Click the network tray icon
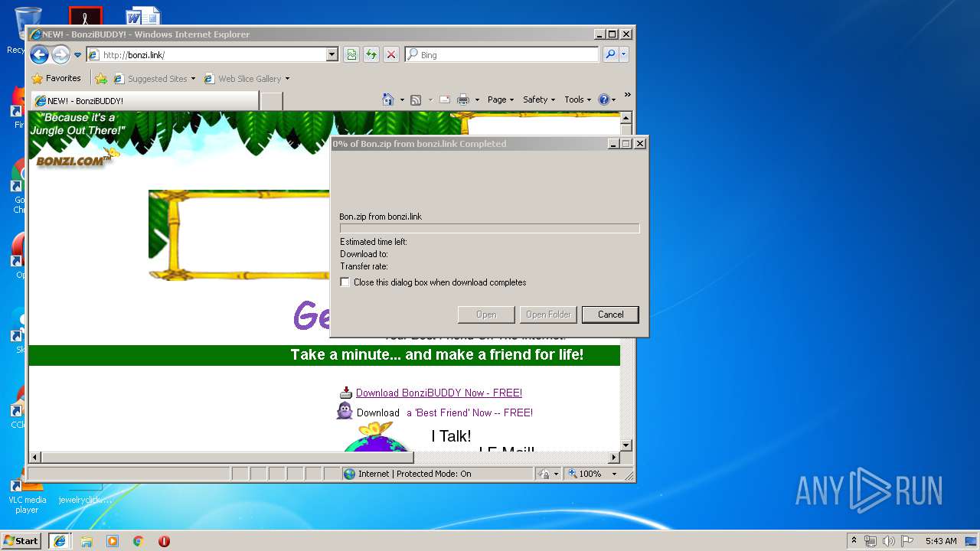The width and height of the screenshot is (980, 551). pyautogui.click(x=871, y=541)
